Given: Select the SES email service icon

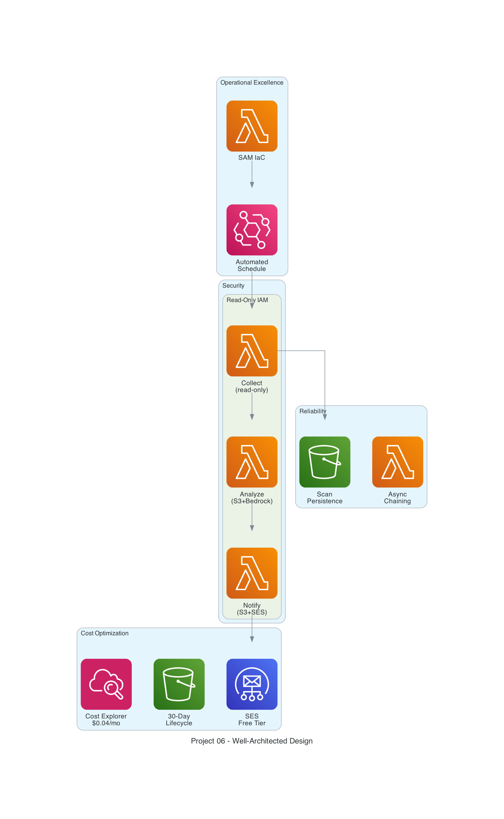Looking at the screenshot, I should (252, 684).
